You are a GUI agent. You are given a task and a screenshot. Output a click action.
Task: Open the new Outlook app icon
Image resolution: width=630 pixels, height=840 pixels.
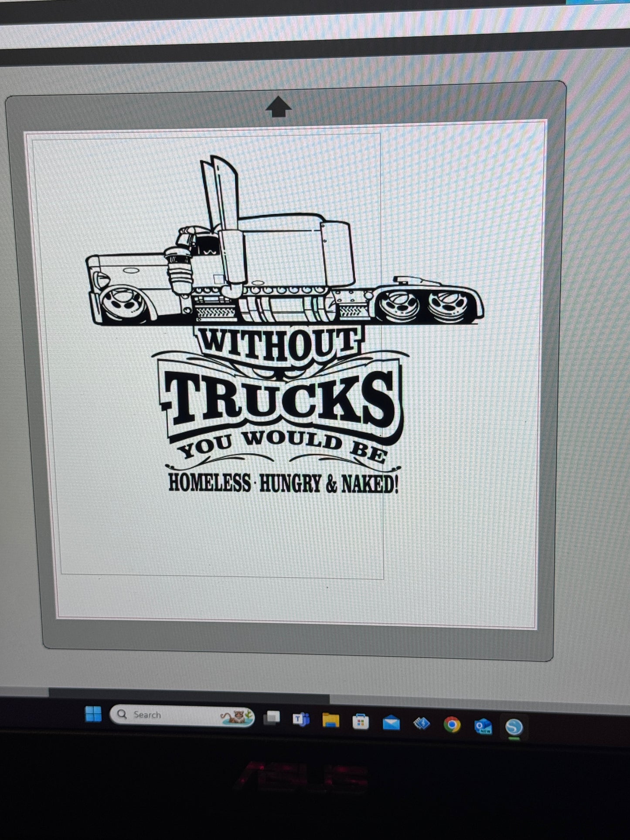(x=483, y=726)
